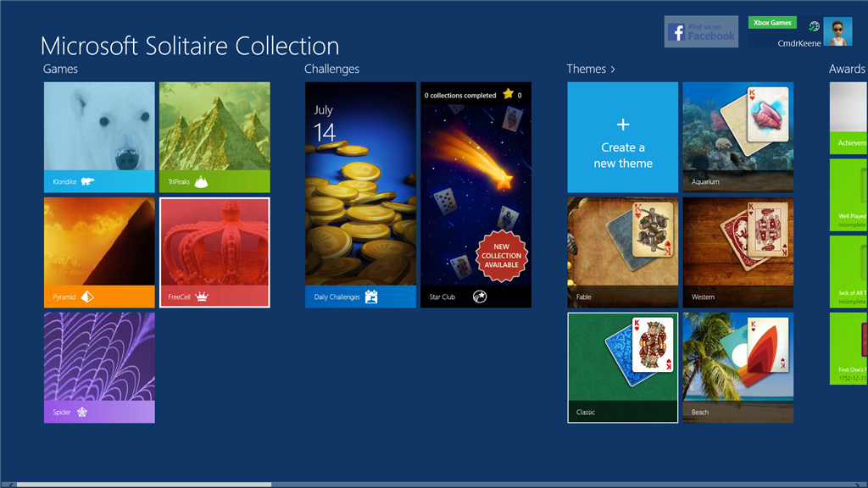Open the Star Club shooting star tile

tap(476, 195)
